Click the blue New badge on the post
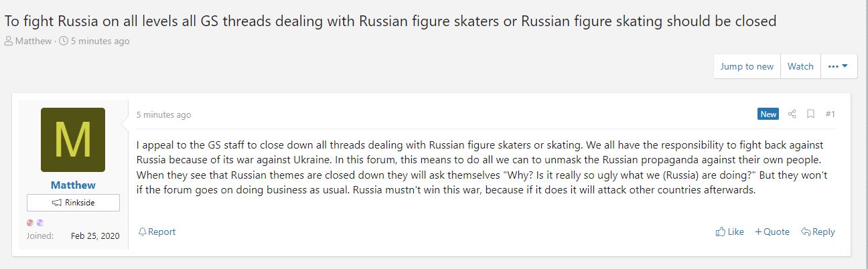Viewport: 868px width, 269px height. [768, 114]
